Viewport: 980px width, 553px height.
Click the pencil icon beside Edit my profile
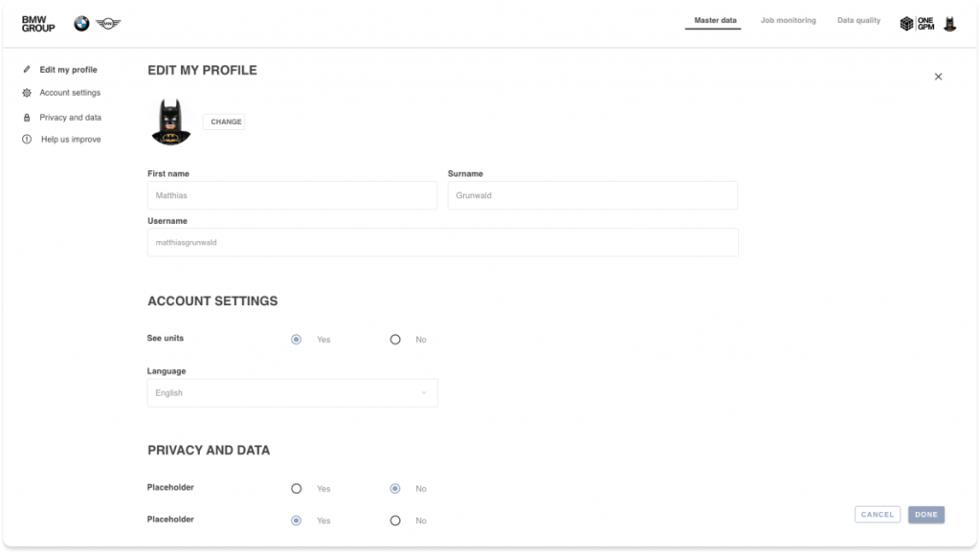26,69
